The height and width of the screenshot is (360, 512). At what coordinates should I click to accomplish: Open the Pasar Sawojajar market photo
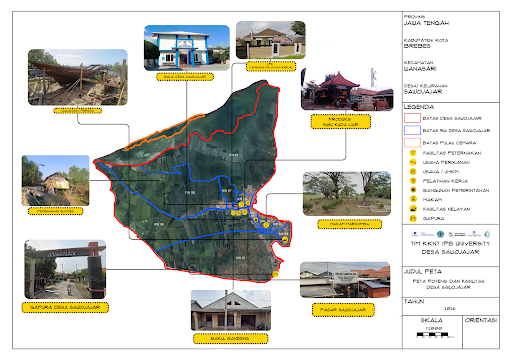345,280
